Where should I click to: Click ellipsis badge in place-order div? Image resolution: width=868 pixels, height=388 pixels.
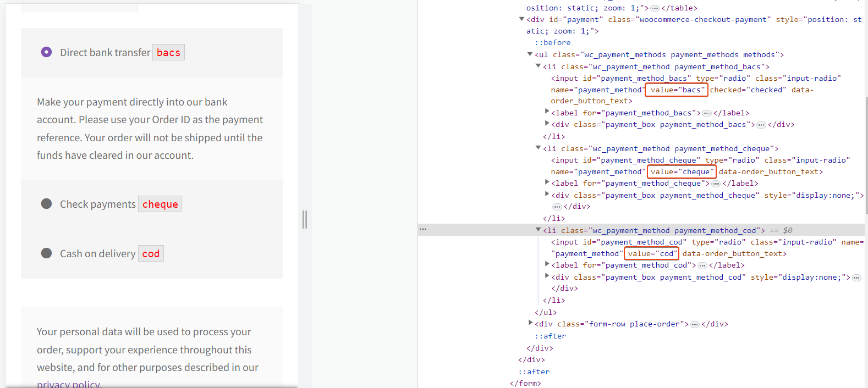[x=695, y=324]
